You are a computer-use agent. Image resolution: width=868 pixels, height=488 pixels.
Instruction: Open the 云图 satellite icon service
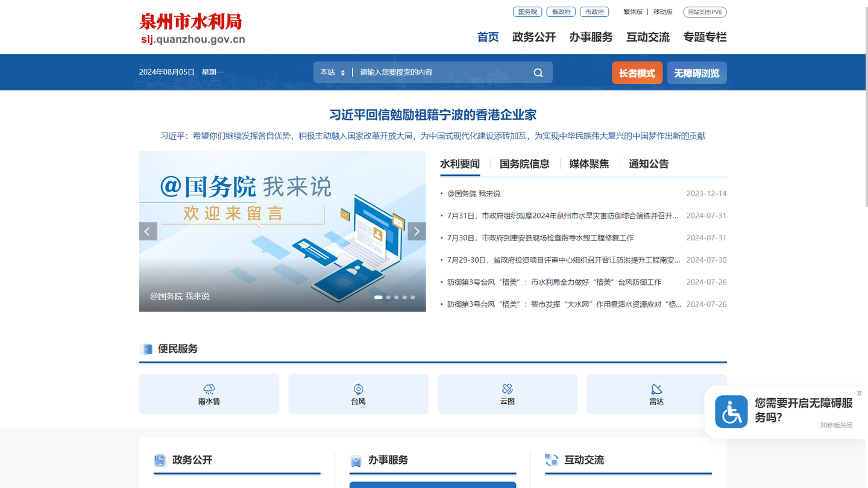pyautogui.click(x=508, y=394)
